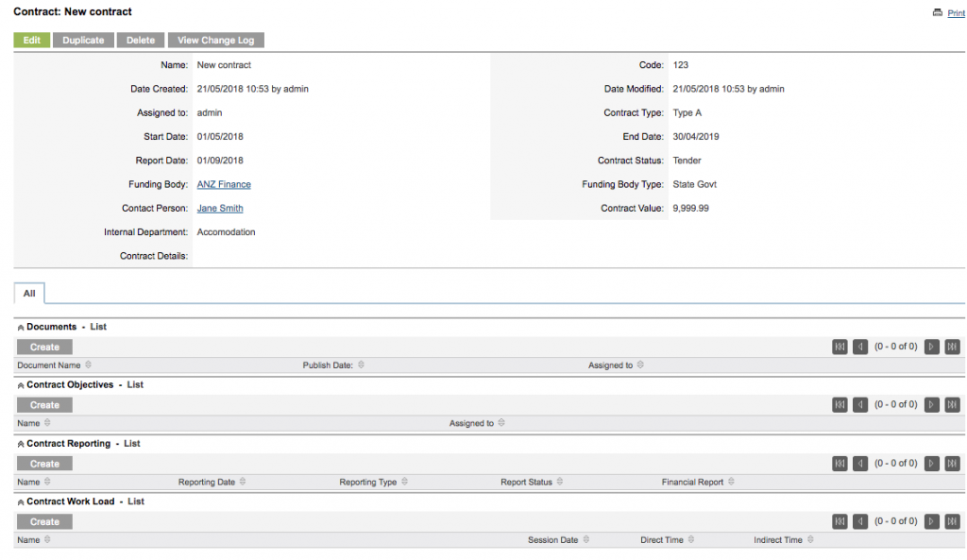This screenshot has height=560, width=967.
Task: Select the All tab
Action: tap(29, 293)
